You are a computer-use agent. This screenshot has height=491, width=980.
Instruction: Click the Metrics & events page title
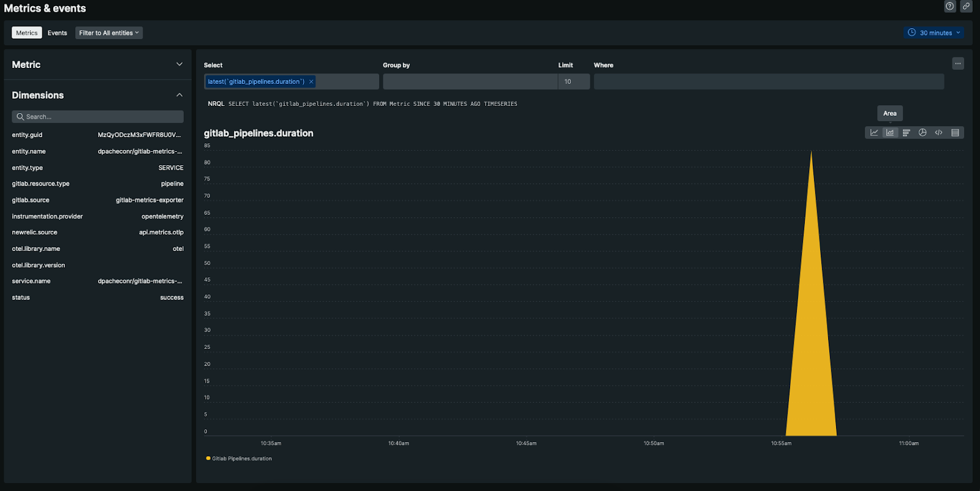(45, 9)
